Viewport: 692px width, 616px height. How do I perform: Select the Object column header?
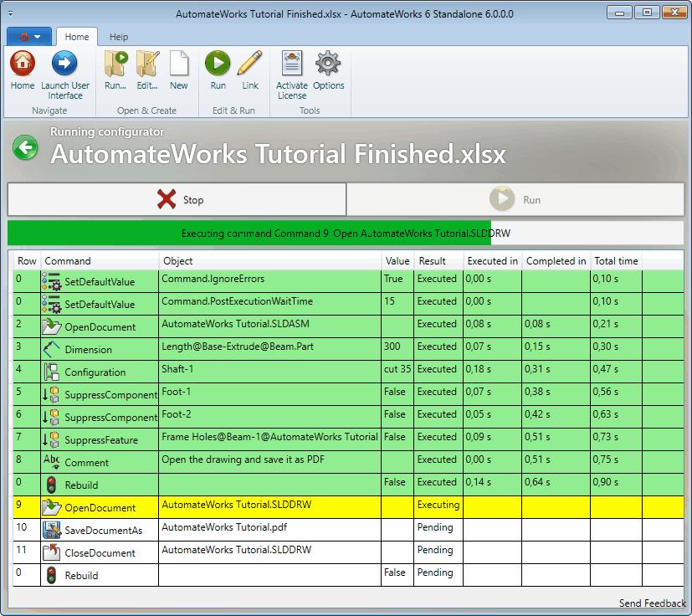click(269, 261)
